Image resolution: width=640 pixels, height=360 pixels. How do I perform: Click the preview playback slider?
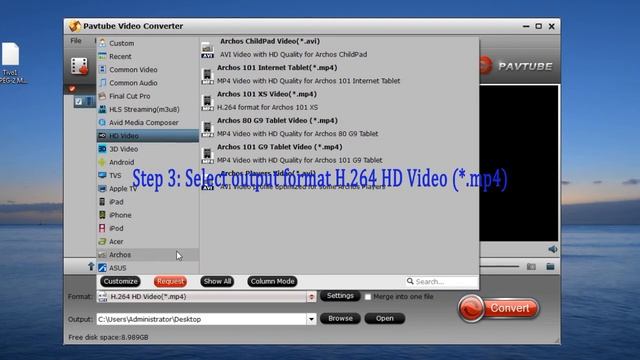pos(499,267)
